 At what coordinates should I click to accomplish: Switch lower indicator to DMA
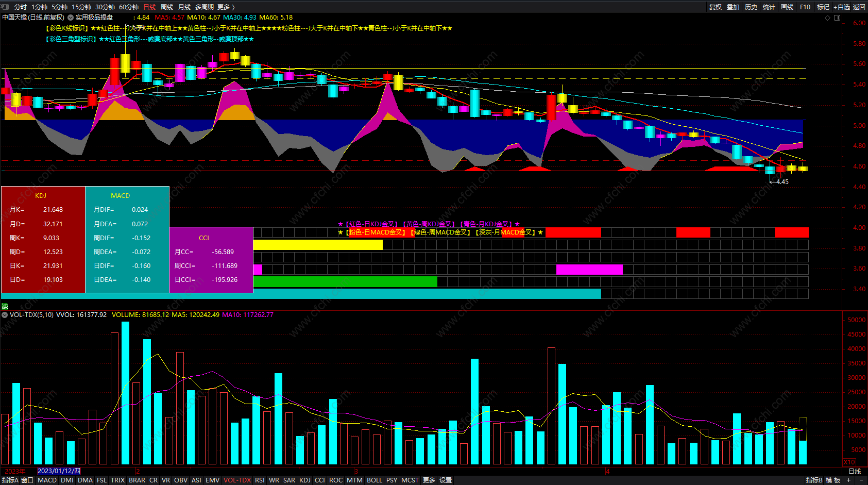(x=86, y=480)
